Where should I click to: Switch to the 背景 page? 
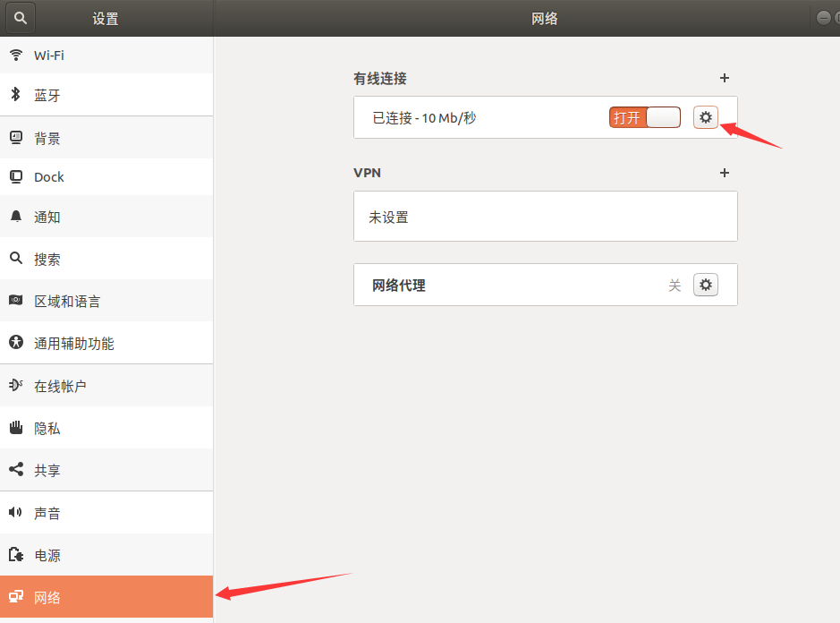click(x=106, y=138)
